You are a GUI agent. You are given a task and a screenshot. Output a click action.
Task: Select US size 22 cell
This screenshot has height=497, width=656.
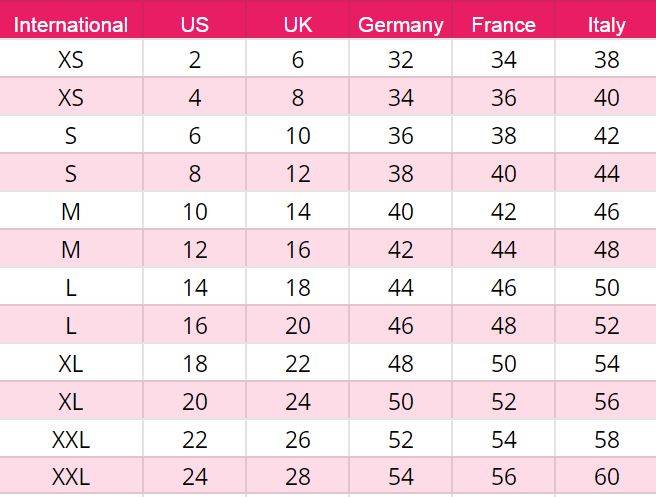coord(195,440)
